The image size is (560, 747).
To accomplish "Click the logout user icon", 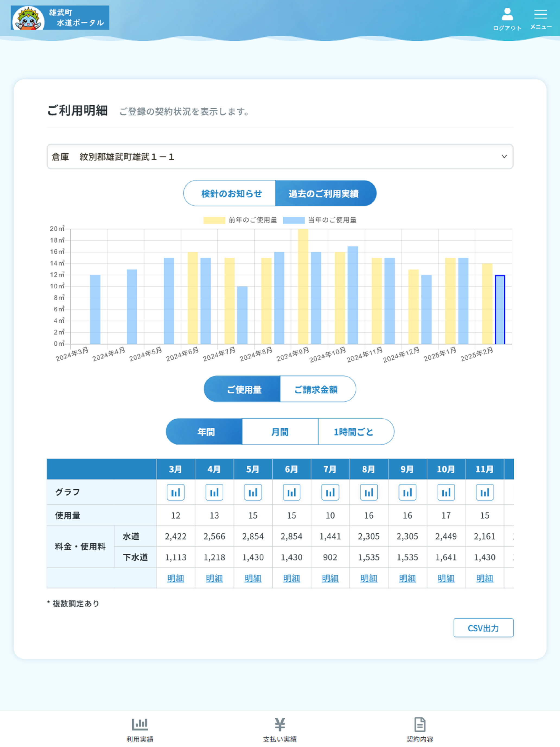I will (x=507, y=14).
